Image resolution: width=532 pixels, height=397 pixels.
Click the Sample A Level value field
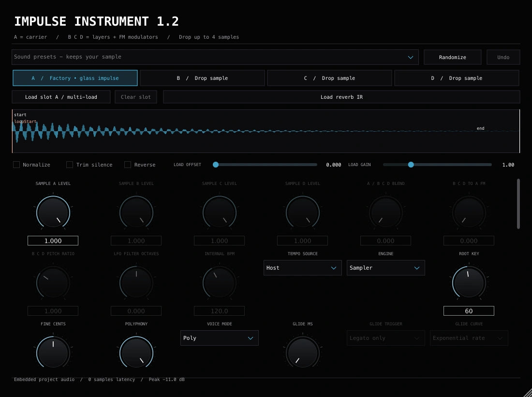pos(53,241)
